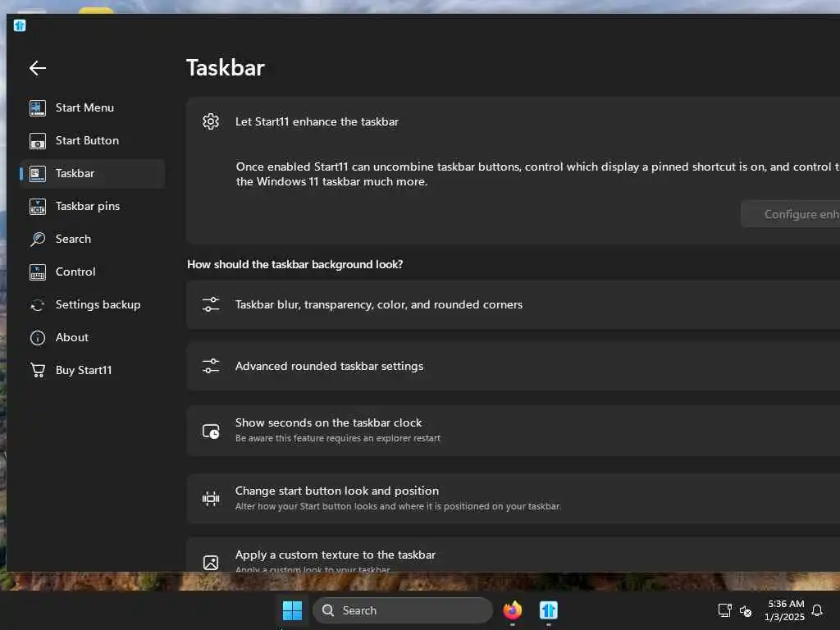Click the picture icon for custom texture

[x=211, y=563]
